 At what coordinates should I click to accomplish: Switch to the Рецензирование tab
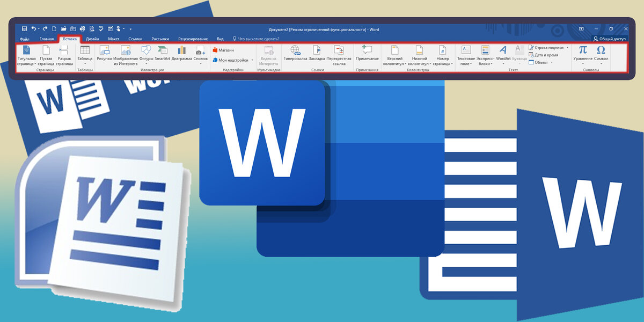point(193,39)
